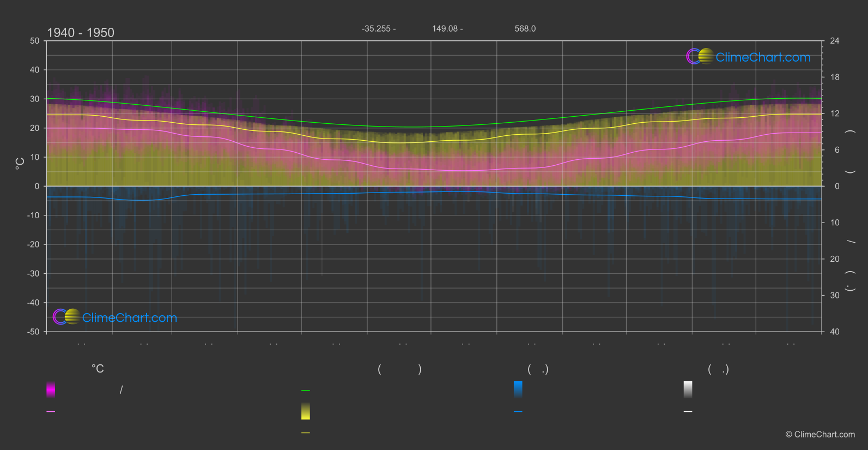This screenshot has width=868, height=450.
Task: Click the 1940 - 1950 period title
Action: (x=81, y=33)
